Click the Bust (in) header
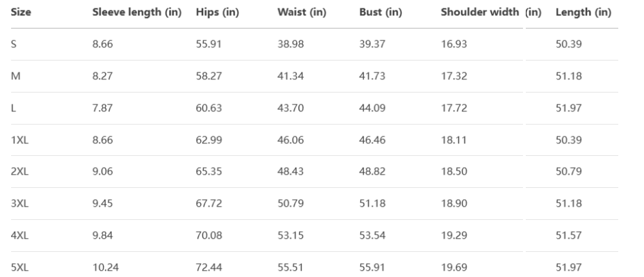The height and width of the screenshot is (277, 644). coord(380,13)
